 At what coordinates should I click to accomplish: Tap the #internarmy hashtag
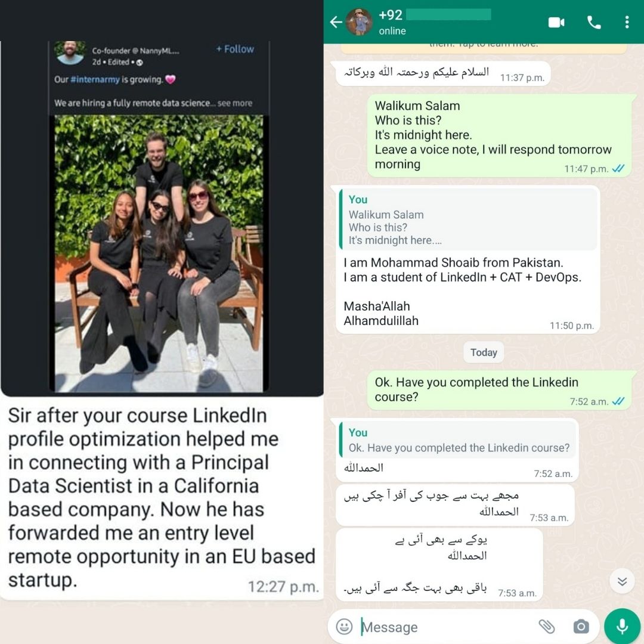pyautogui.click(x=95, y=79)
